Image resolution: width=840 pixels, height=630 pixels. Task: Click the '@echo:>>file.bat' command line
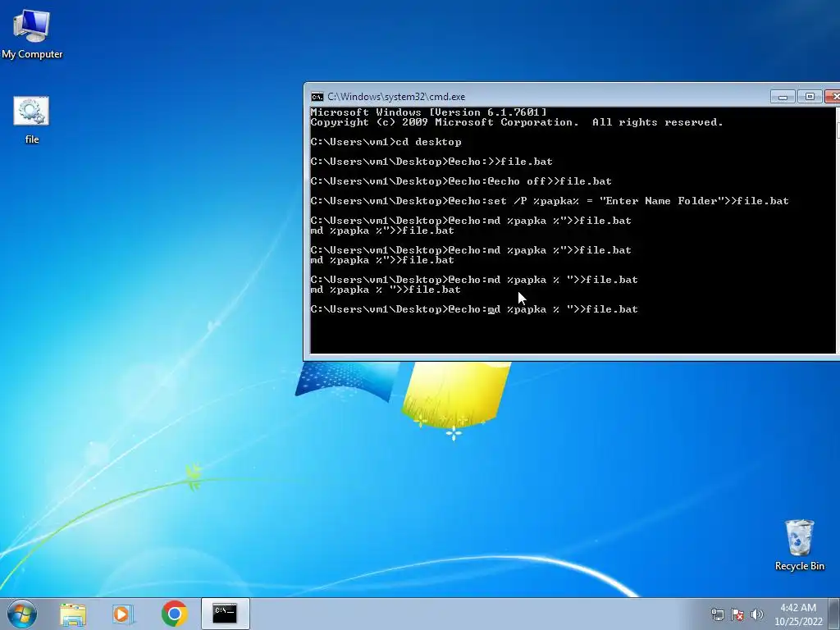431,162
